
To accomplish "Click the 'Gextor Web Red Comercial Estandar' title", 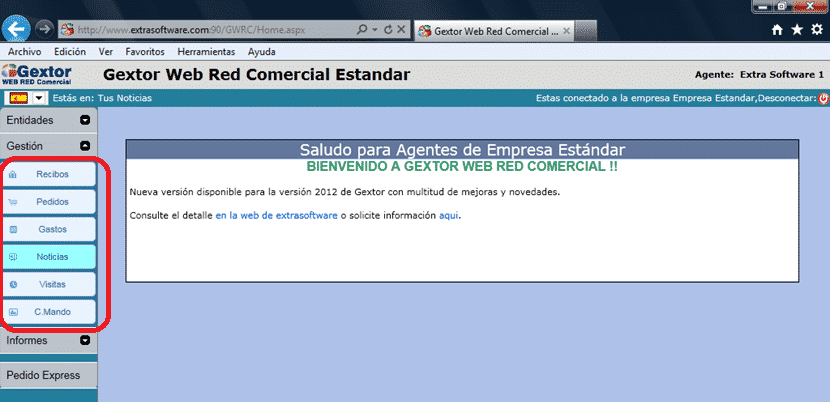I will click(256, 75).
